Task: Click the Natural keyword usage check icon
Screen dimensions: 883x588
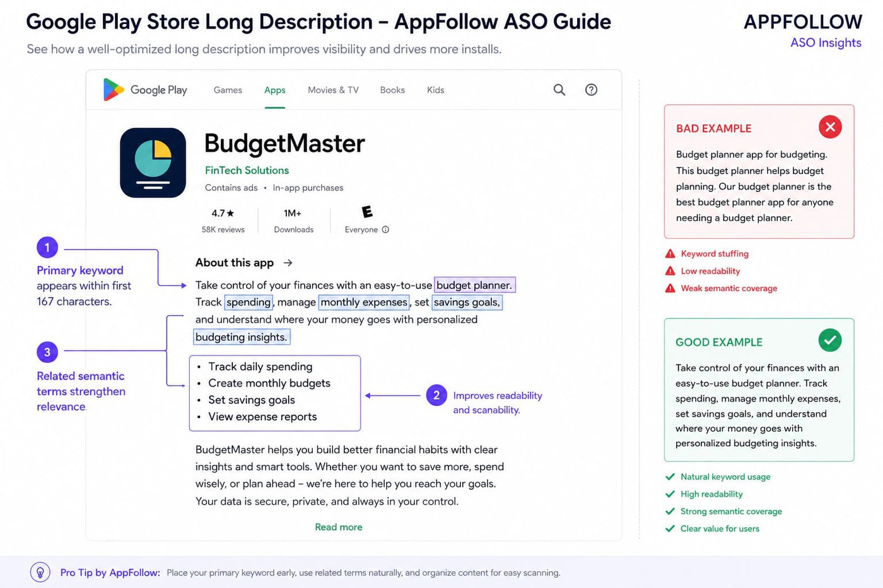Action: [670, 477]
